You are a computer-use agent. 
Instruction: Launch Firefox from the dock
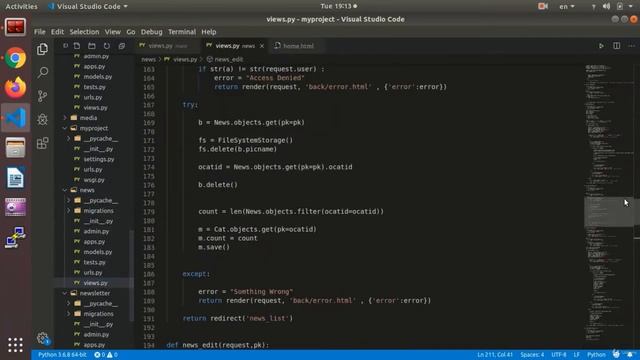[x=16, y=88]
